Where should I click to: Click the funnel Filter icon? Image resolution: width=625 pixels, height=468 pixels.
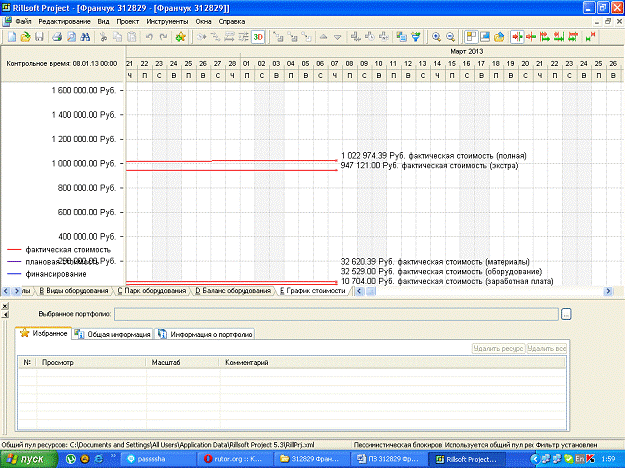click(x=415, y=36)
